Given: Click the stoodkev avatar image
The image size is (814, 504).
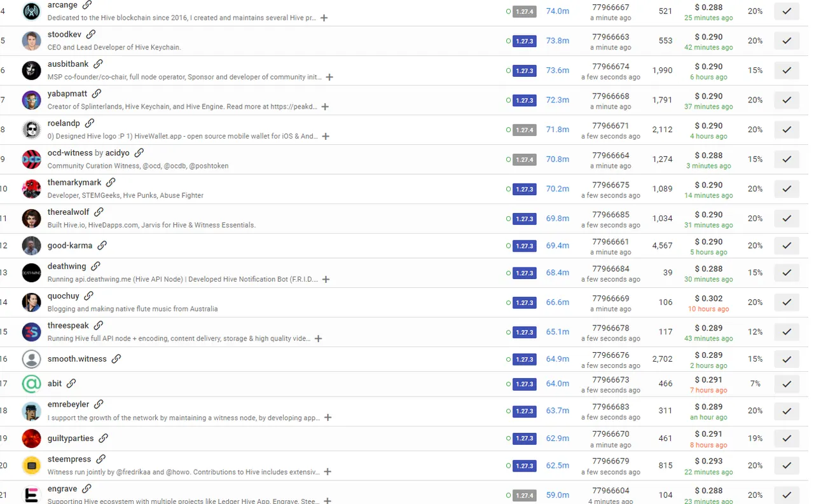Looking at the screenshot, I should 31,41.
